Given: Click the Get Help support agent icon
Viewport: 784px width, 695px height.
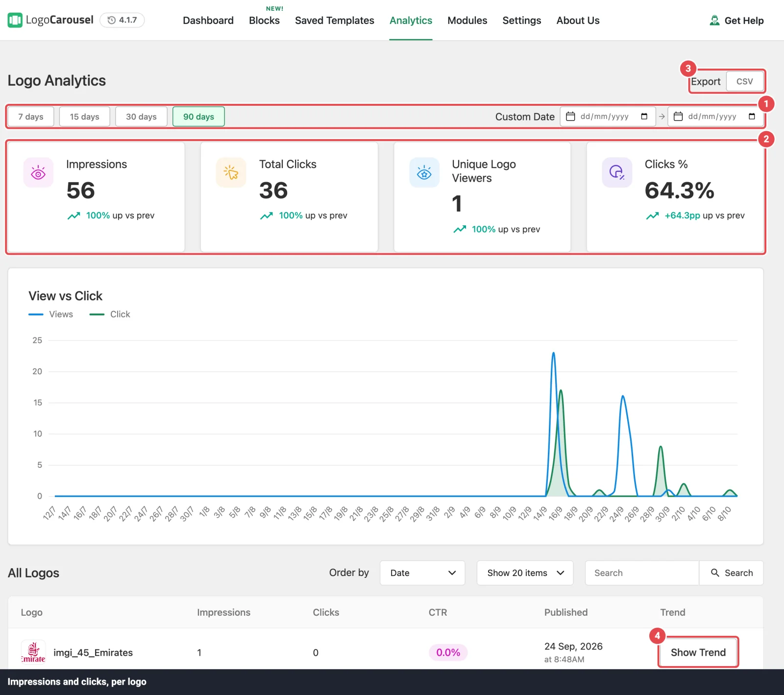Looking at the screenshot, I should 715,20.
